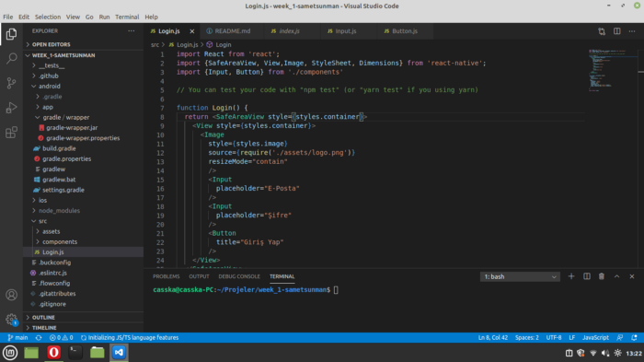Expand the .github folder
Viewport: 644px width, 362px height.
pos(84,76)
